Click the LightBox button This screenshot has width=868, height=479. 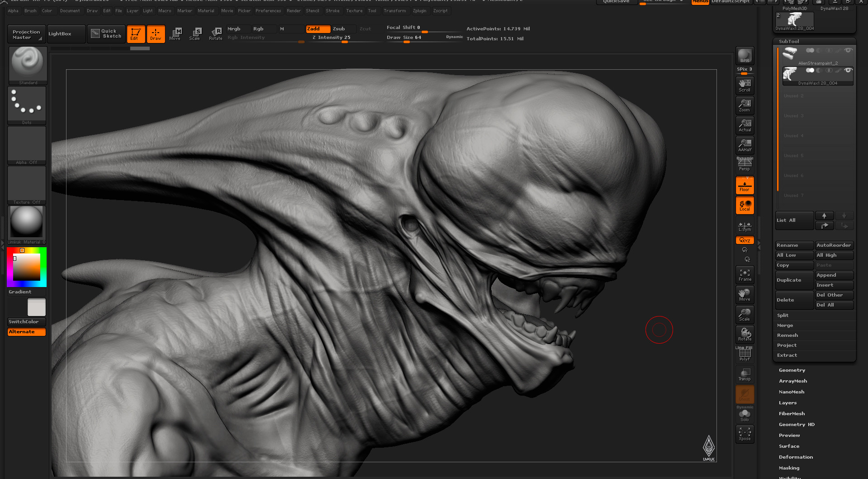click(66, 34)
